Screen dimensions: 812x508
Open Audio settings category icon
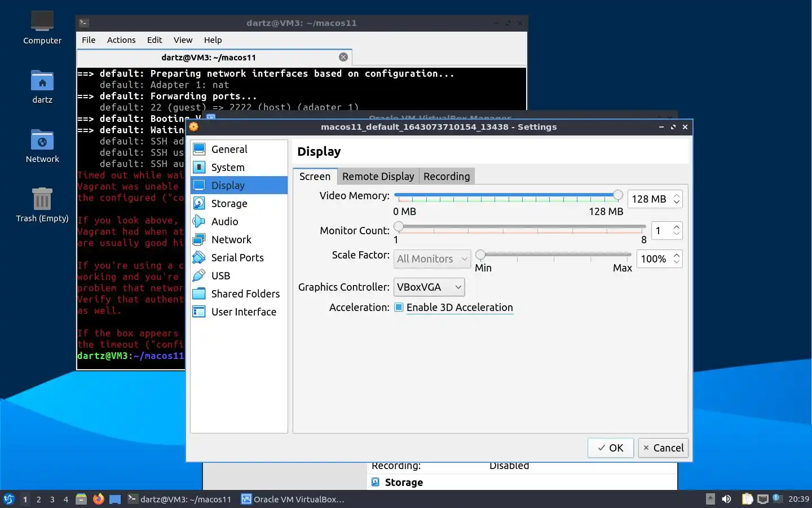199,221
